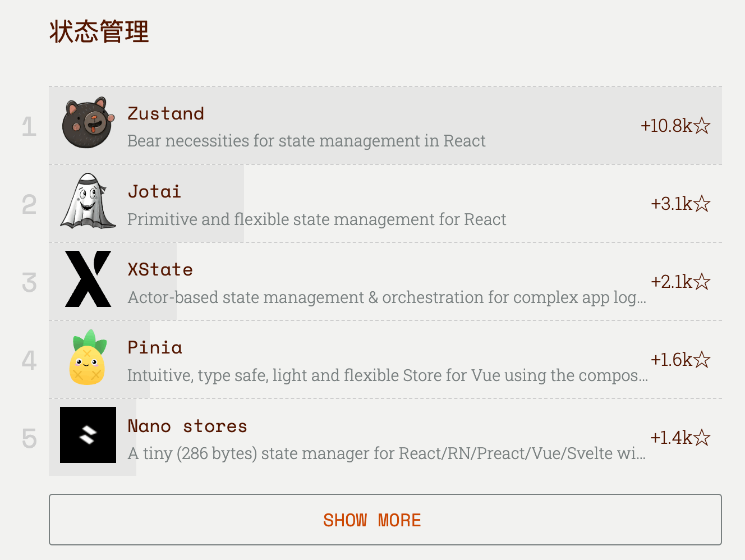
Task: Click the star icon beside +10.8k
Action: click(x=702, y=126)
